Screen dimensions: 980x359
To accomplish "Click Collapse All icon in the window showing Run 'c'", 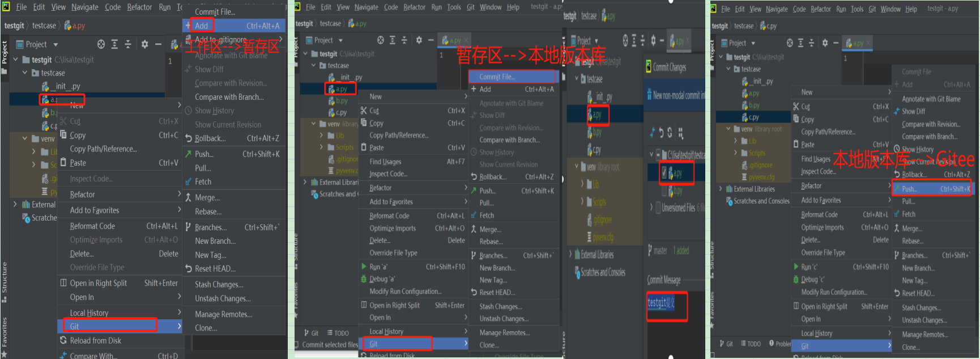I will click(812, 43).
